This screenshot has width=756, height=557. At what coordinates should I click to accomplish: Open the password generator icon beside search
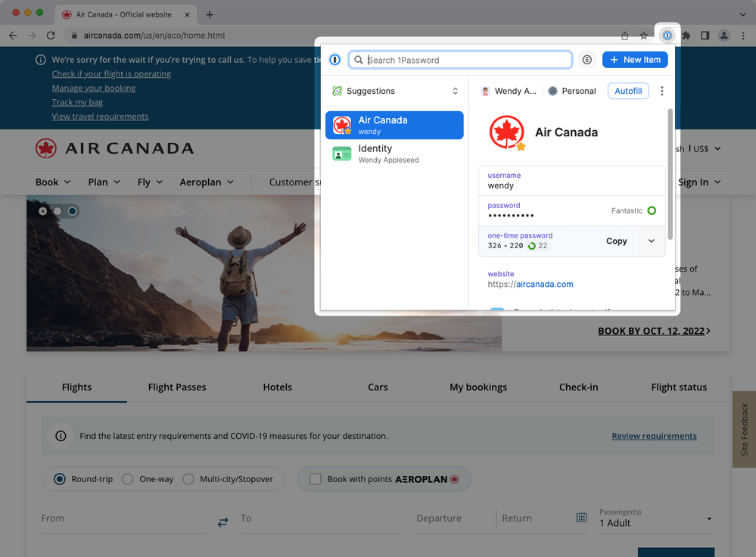[x=586, y=60]
